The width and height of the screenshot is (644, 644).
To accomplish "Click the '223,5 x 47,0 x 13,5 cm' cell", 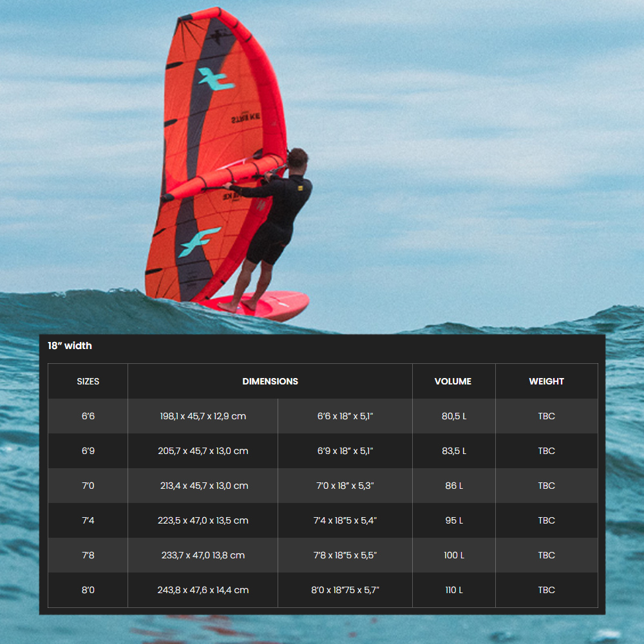I will [203, 520].
